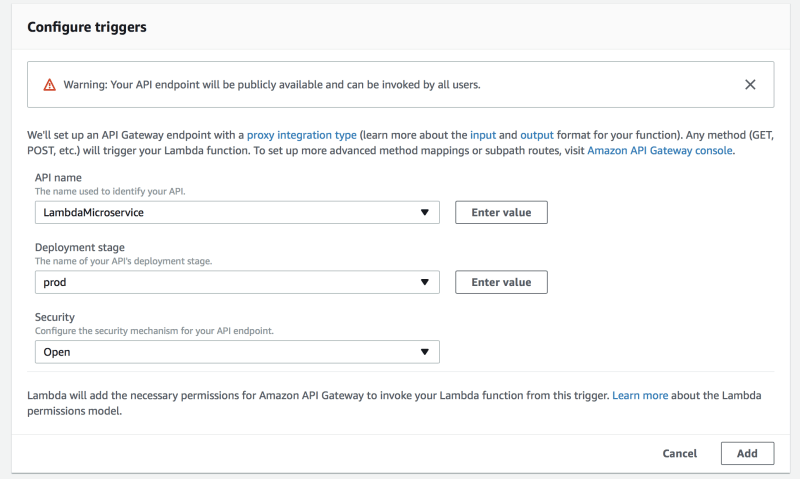Click the Add button
Image resolution: width=800 pixels, height=479 pixels.
click(747, 453)
